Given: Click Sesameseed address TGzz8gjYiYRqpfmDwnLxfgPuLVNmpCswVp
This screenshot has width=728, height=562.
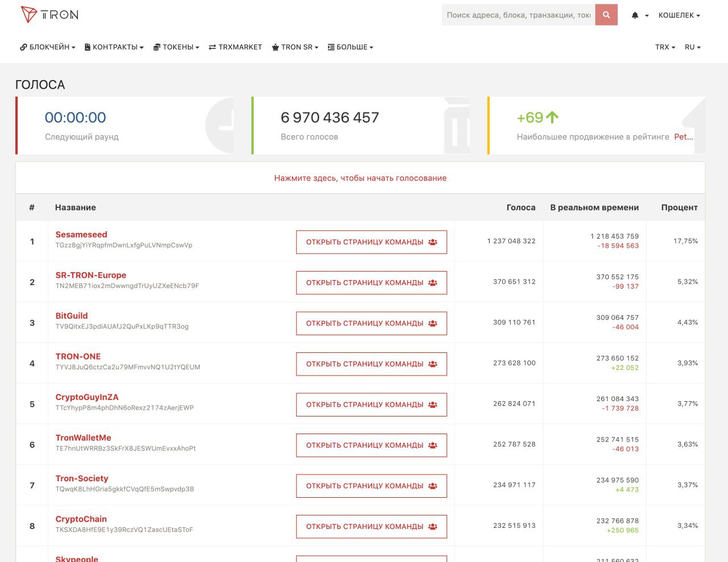Looking at the screenshot, I should (x=124, y=245).
